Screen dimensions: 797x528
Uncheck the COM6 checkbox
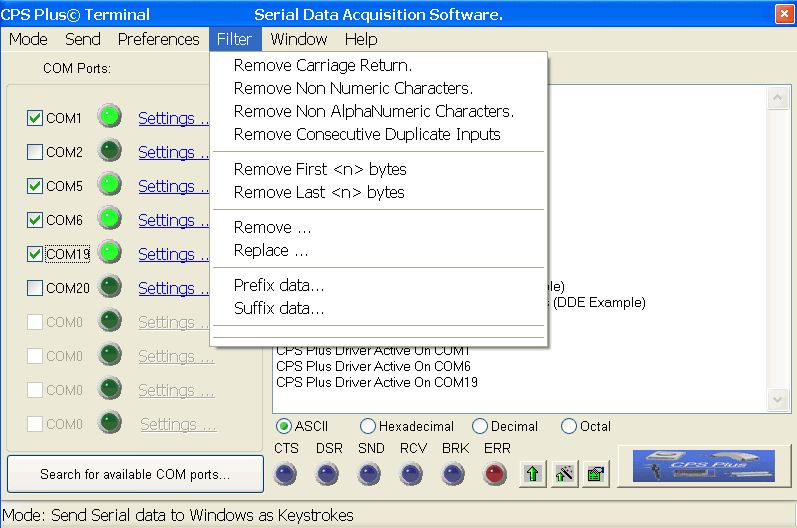pos(35,220)
